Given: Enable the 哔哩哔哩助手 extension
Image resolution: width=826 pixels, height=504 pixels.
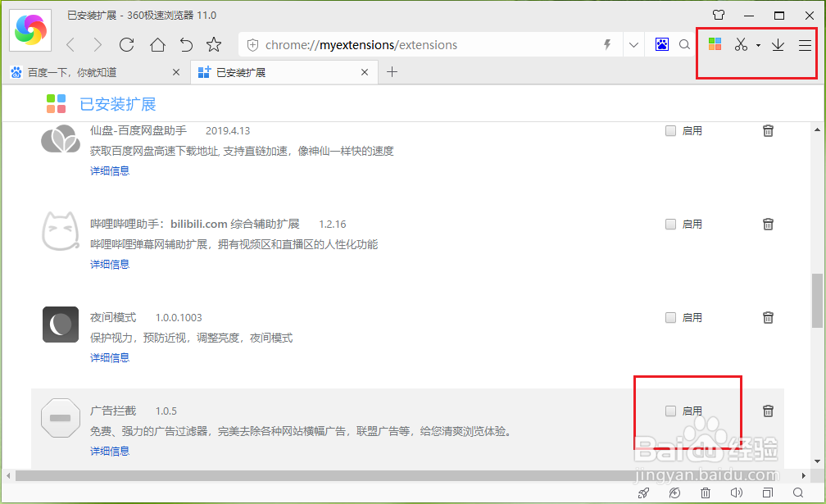Looking at the screenshot, I should tap(669, 224).
